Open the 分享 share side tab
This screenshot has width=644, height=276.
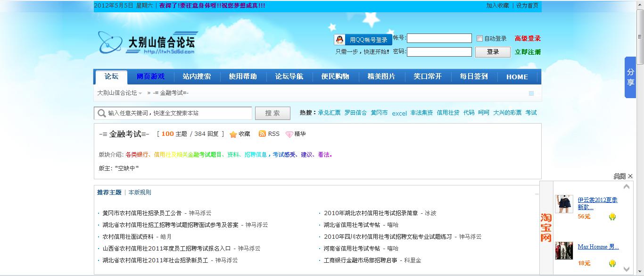[x=630, y=77]
